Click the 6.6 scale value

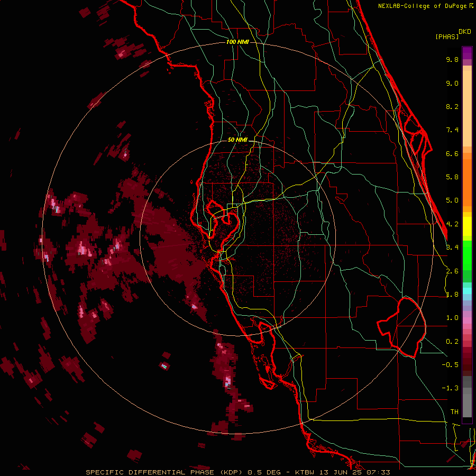click(x=452, y=153)
